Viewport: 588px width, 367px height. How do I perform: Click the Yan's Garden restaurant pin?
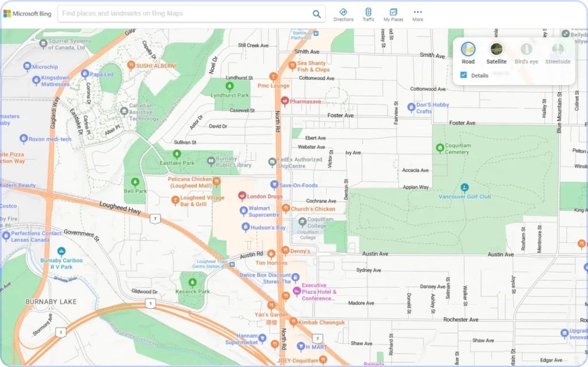point(271,305)
